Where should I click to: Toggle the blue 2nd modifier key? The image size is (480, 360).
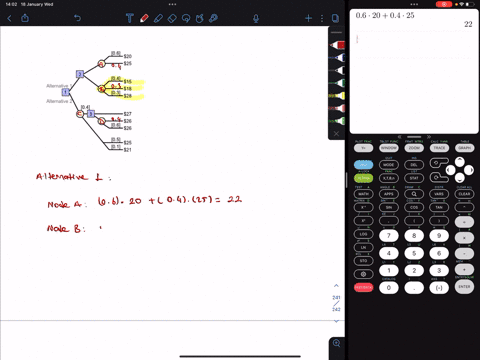click(x=363, y=165)
